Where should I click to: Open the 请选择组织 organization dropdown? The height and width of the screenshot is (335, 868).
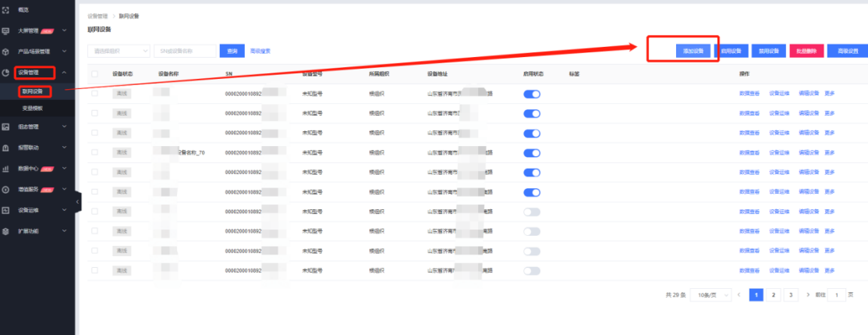point(119,51)
